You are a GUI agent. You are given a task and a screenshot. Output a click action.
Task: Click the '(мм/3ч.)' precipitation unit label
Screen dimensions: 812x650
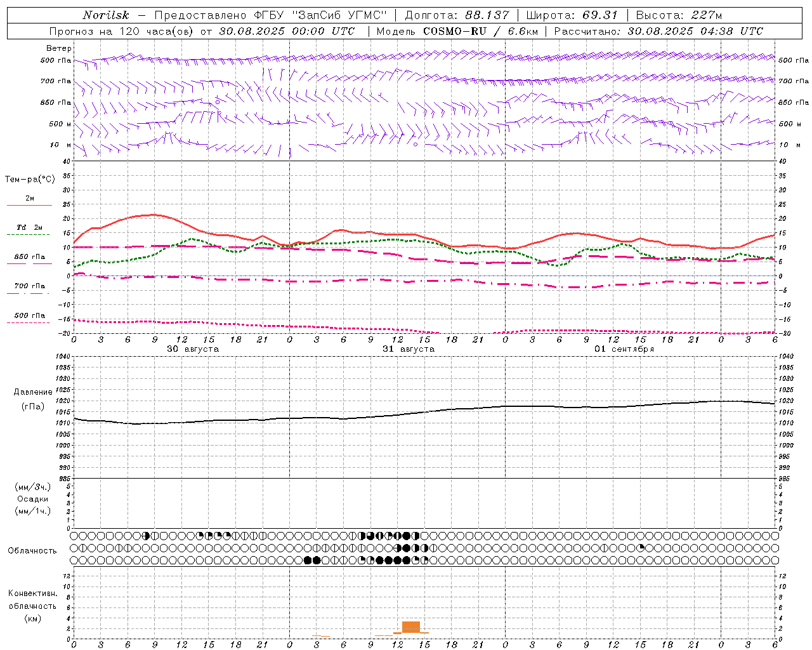coord(33,487)
